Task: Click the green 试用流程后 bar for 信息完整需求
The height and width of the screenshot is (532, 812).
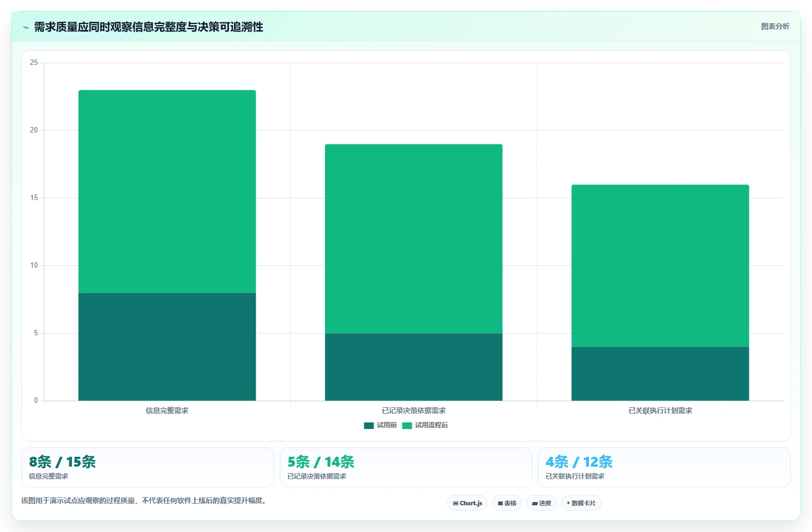Action: click(167, 192)
